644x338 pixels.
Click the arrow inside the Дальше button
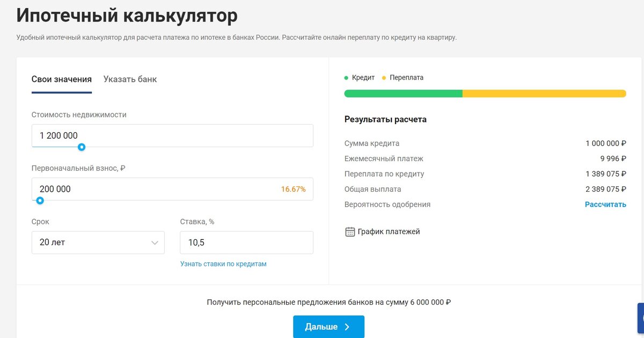(347, 326)
